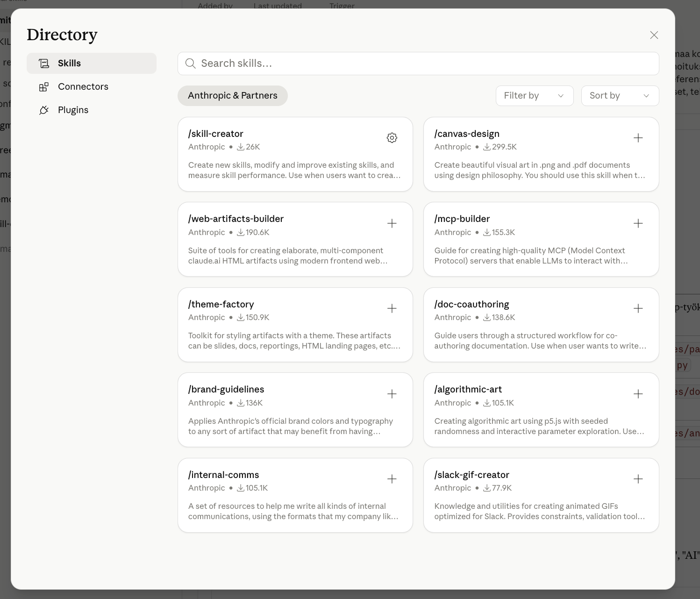700x599 pixels.
Task: Add the mcp-builder skill
Action: (x=638, y=223)
